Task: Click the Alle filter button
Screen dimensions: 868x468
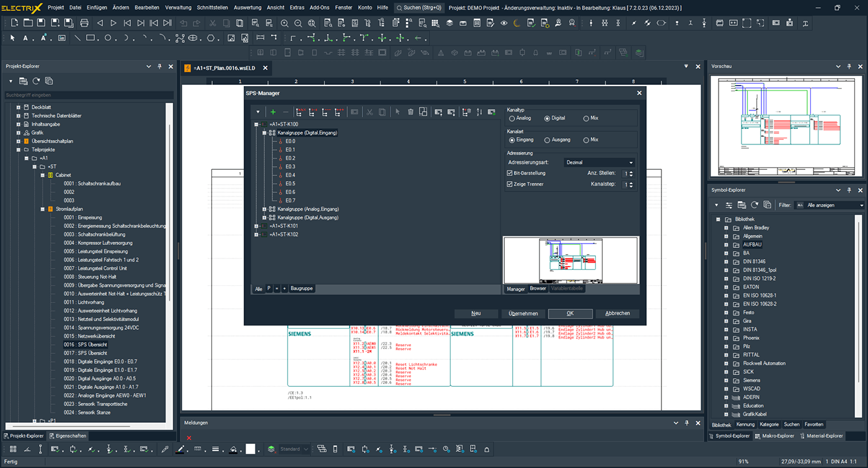Action: tap(259, 289)
